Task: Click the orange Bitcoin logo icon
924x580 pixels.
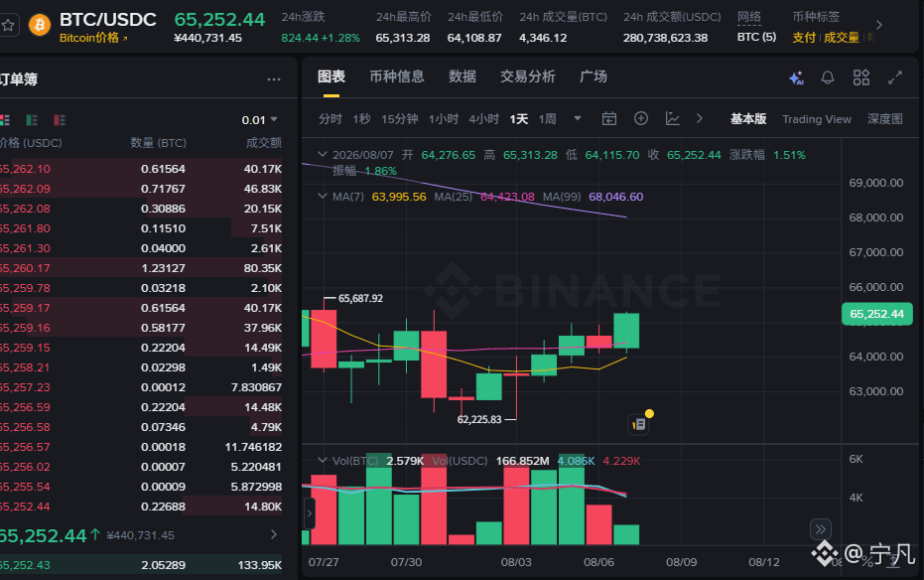Action: coord(40,26)
